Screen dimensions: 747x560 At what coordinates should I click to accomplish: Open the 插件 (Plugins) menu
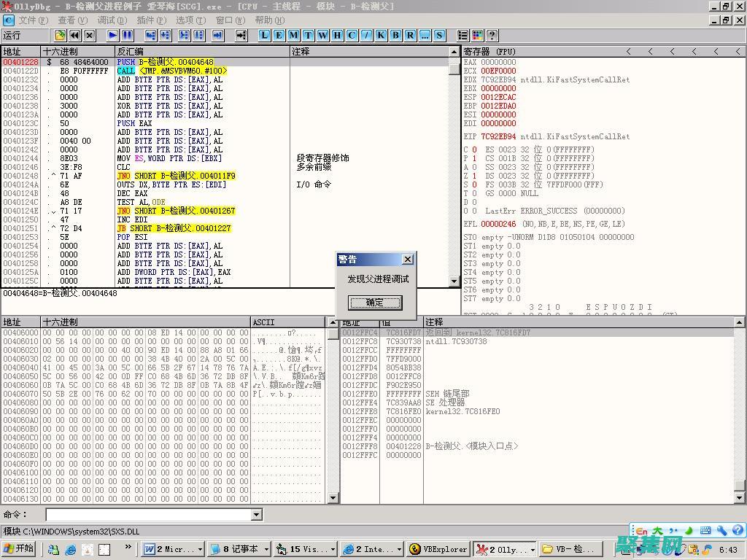(x=150, y=20)
